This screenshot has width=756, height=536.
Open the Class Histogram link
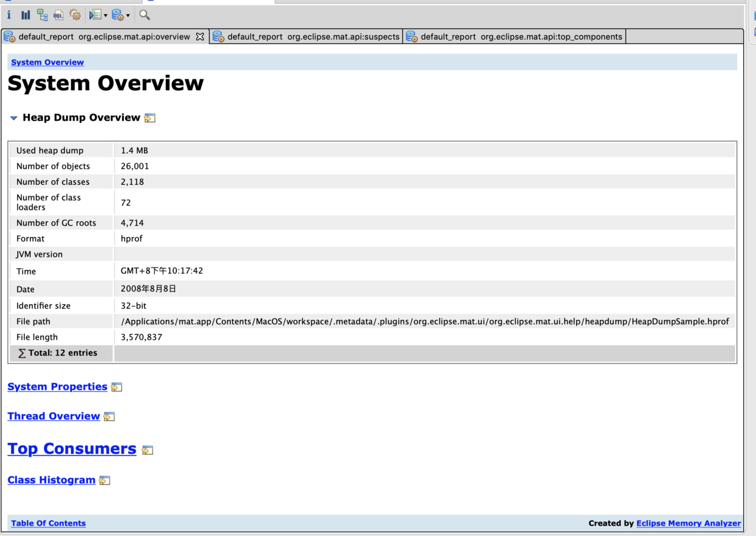pyautogui.click(x=51, y=480)
